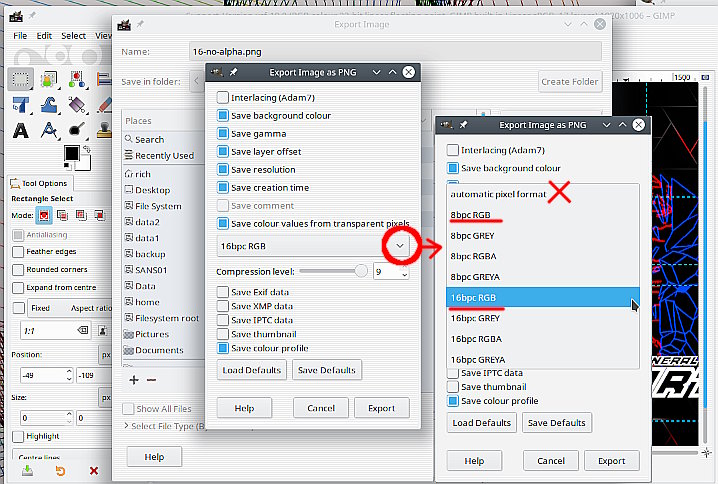Viewport: 718px width, 484px height.
Task: Set selection mode to Subtract
Action: 81,215
